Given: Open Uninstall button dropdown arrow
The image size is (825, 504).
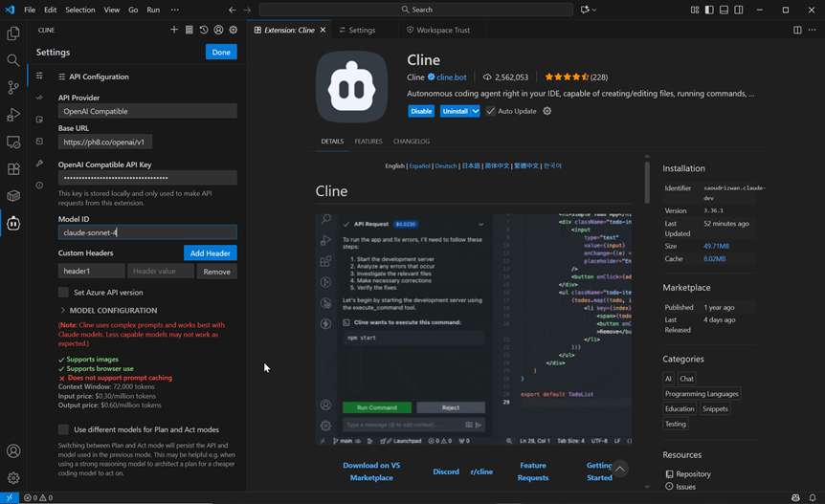Looking at the screenshot, I should [475, 111].
